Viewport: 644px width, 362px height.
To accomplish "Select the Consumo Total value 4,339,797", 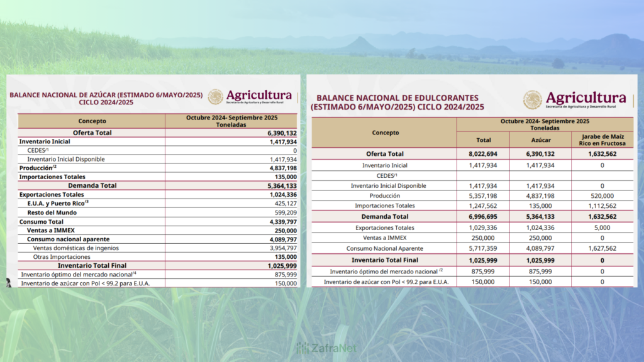I will (x=283, y=222).
